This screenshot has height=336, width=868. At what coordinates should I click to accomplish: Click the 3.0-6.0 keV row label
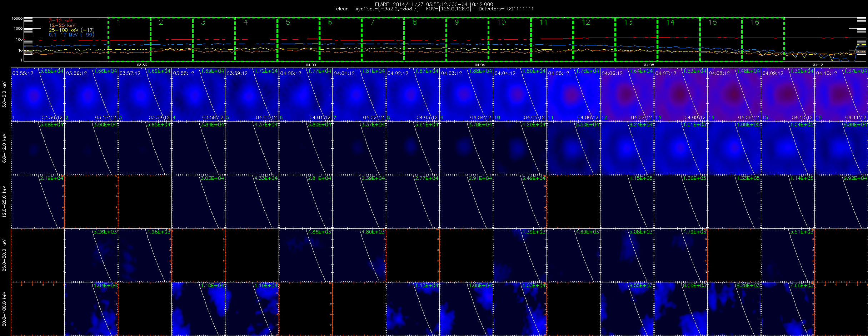pos(4,94)
